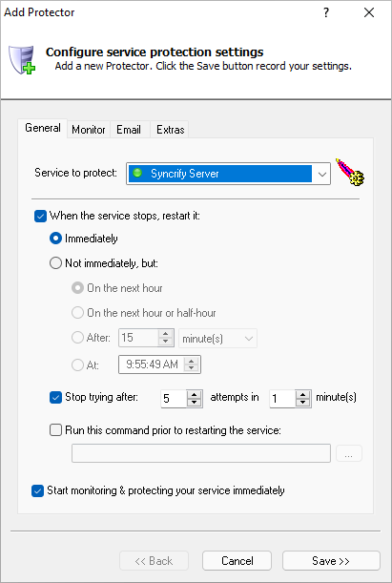This screenshot has width=392, height=583.
Task: Click the magic wand gear icon
Action: (x=350, y=173)
